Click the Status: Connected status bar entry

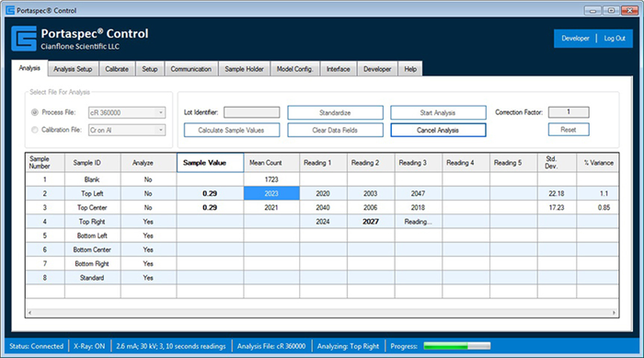click(x=36, y=346)
